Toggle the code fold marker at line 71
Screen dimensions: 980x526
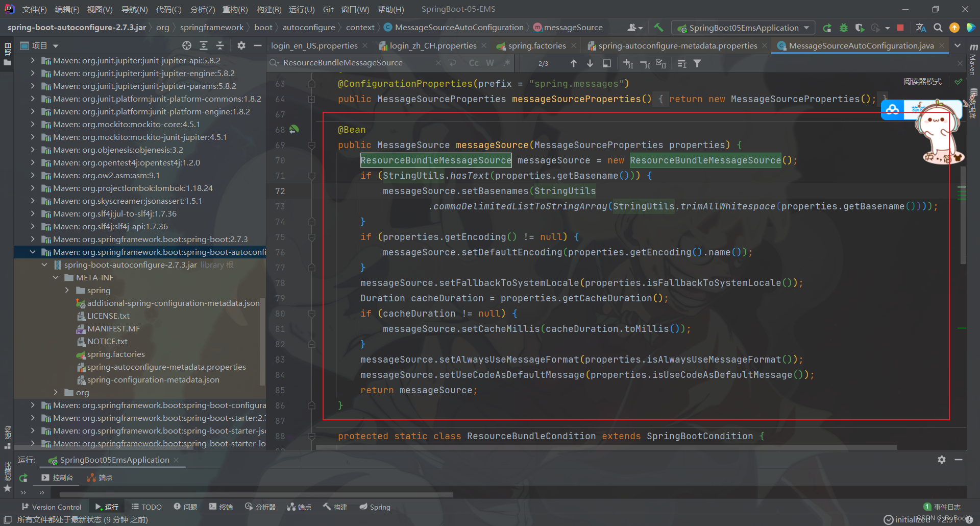coord(311,176)
